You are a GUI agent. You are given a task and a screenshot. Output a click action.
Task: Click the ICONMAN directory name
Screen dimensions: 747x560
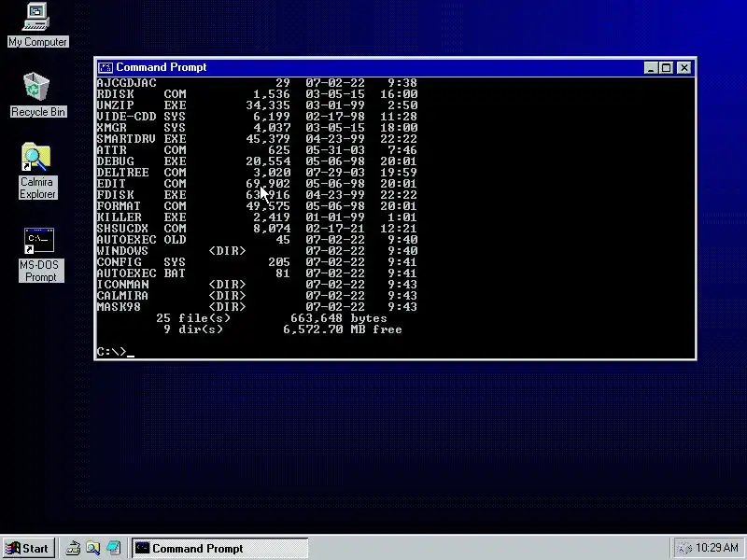point(122,285)
